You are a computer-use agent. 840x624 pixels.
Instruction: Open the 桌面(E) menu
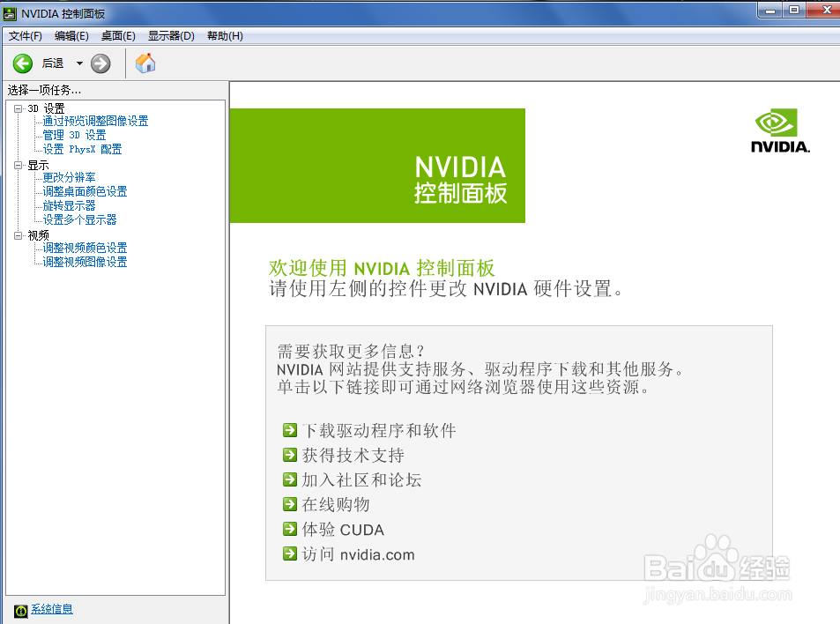[x=118, y=36]
